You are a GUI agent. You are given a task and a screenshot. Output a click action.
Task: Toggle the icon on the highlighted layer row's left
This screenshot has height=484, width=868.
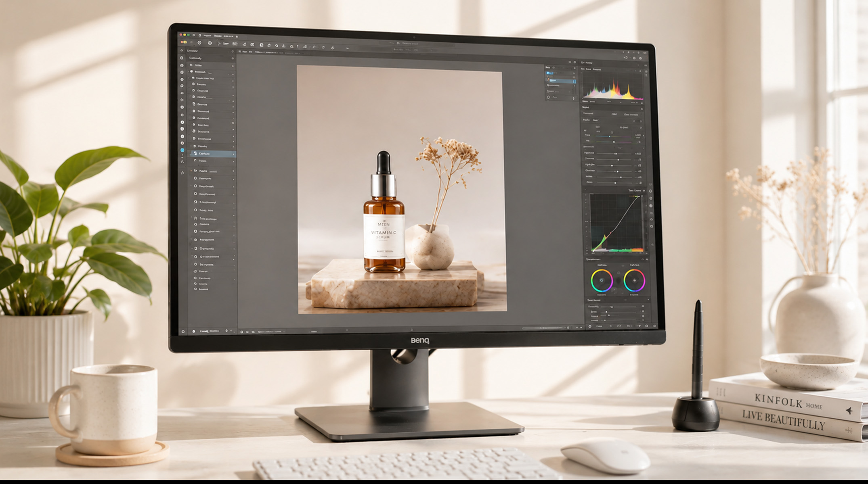click(x=195, y=153)
